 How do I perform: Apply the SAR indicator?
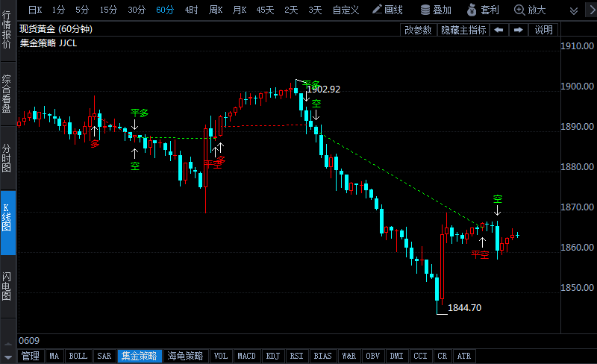[x=104, y=356]
